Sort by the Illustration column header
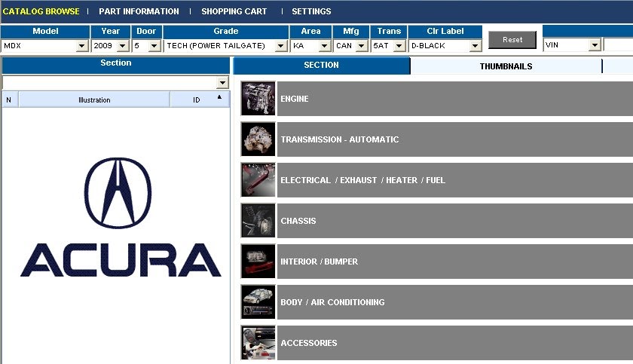633x364 pixels. tap(94, 99)
